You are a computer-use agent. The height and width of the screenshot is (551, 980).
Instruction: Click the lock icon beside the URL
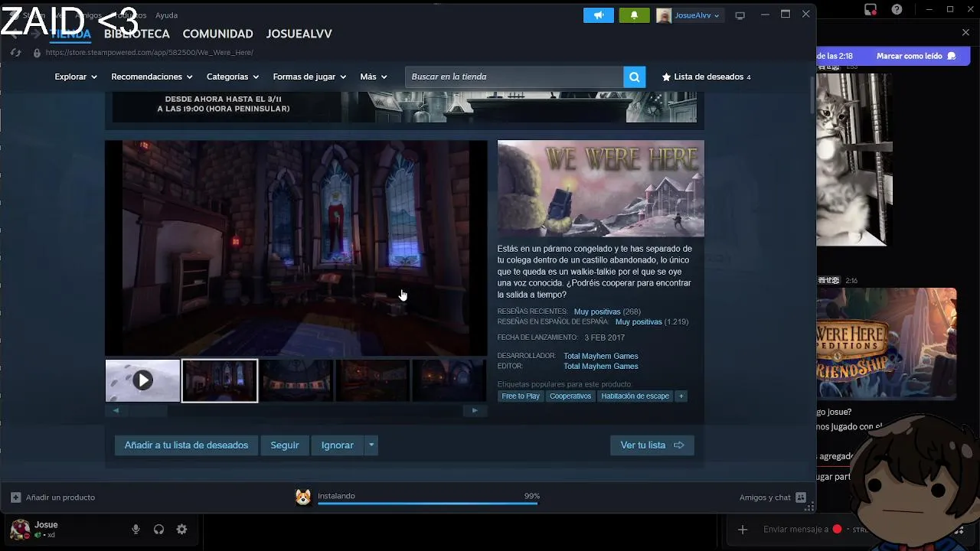click(37, 53)
